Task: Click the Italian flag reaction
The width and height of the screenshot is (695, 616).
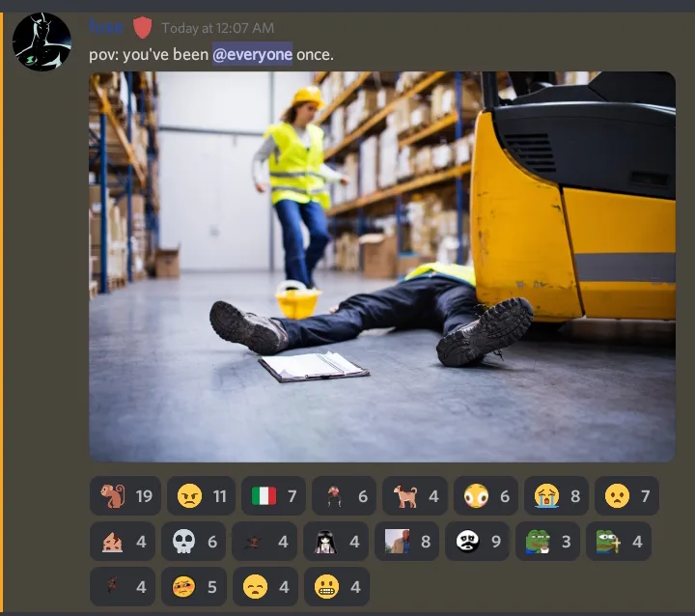Action: (273, 496)
